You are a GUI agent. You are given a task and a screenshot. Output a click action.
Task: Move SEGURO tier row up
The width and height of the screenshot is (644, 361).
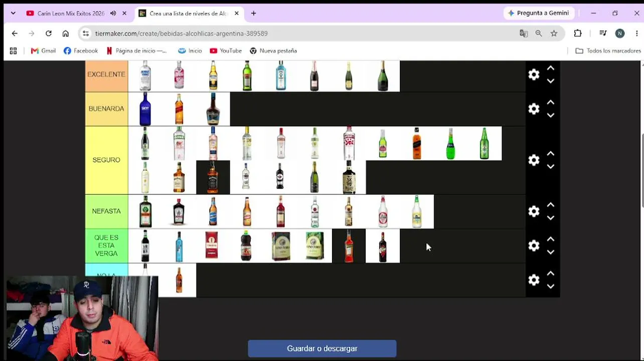[x=550, y=153]
